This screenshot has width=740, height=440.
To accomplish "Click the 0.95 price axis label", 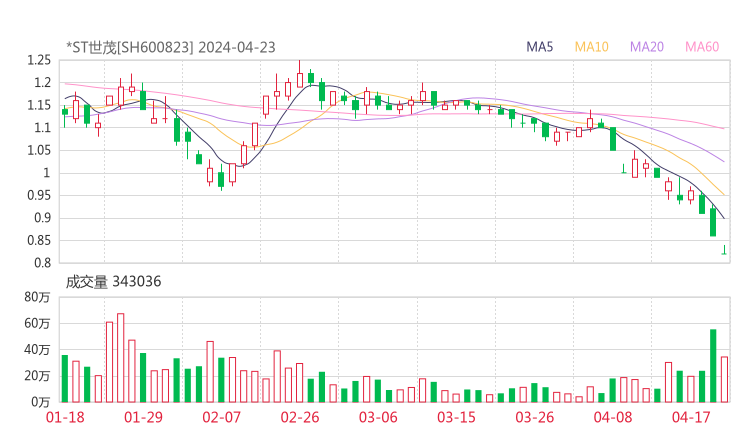I will (39, 195).
